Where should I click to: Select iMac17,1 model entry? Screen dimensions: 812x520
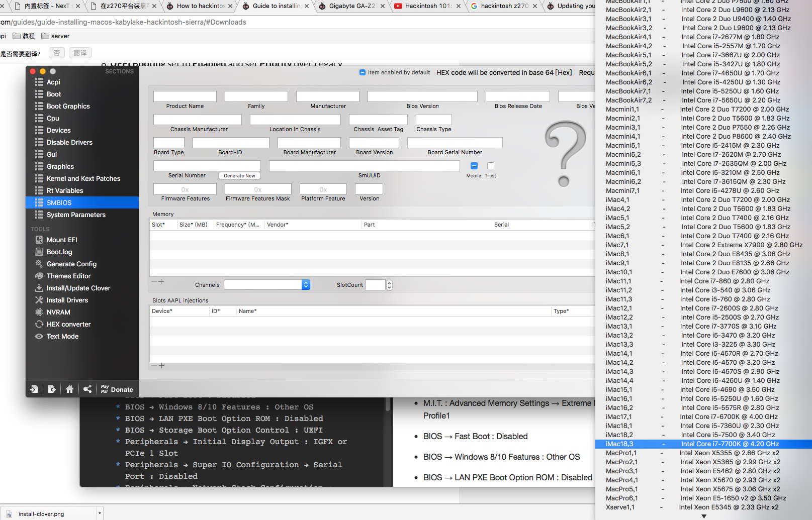(x=703, y=417)
